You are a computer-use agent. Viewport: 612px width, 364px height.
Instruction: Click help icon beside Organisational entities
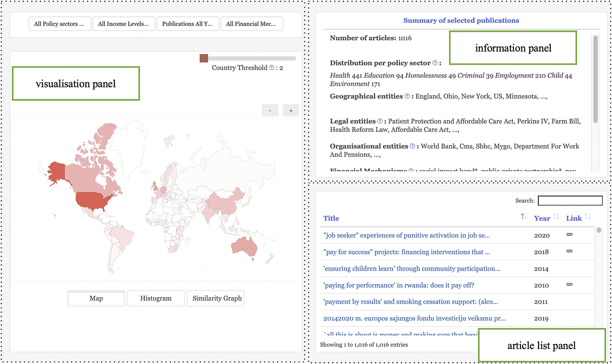point(413,146)
